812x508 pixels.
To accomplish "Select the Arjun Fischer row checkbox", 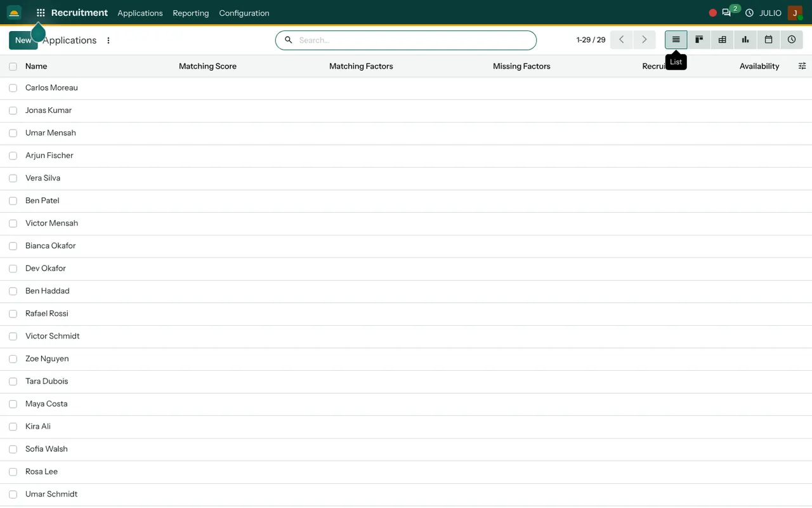I will tap(13, 156).
